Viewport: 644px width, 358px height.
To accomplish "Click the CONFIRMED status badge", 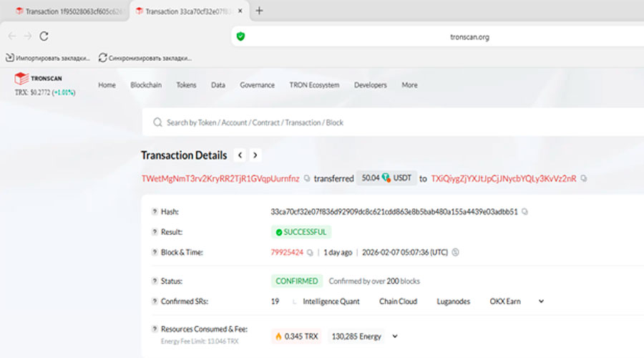I will pos(296,281).
